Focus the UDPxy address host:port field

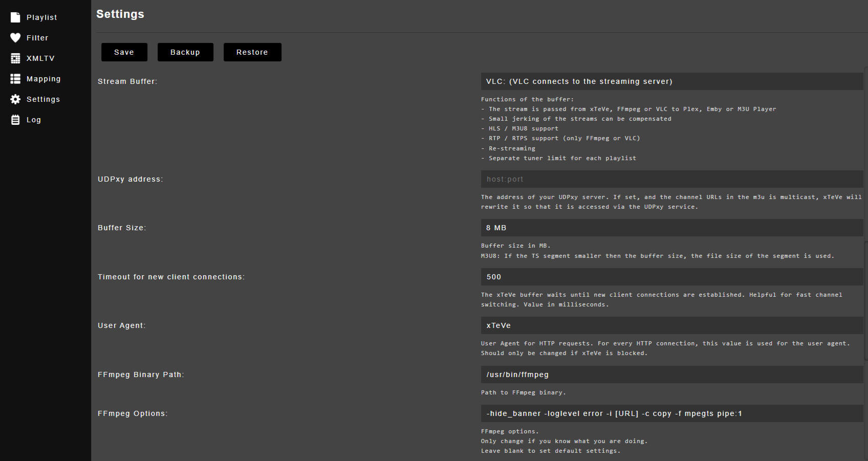point(671,179)
